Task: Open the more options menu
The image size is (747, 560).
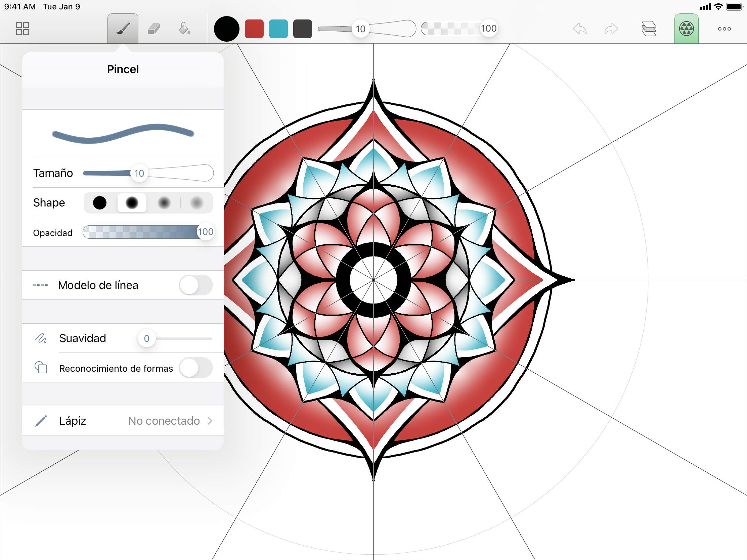Action: pyautogui.click(x=724, y=29)
